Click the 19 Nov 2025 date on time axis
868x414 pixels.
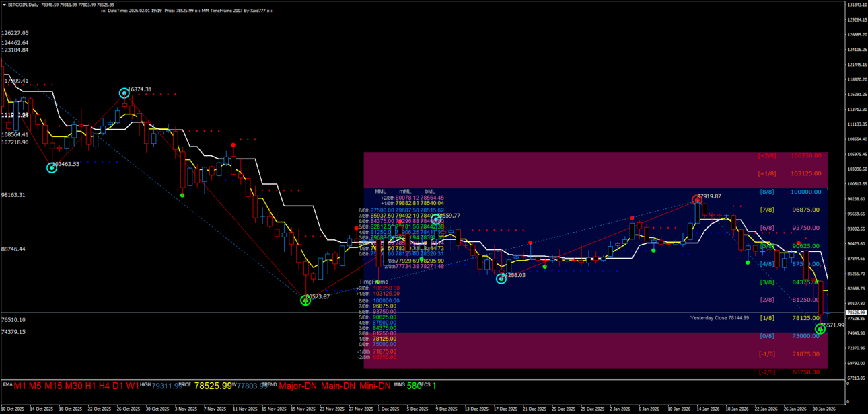click(303, 409)
